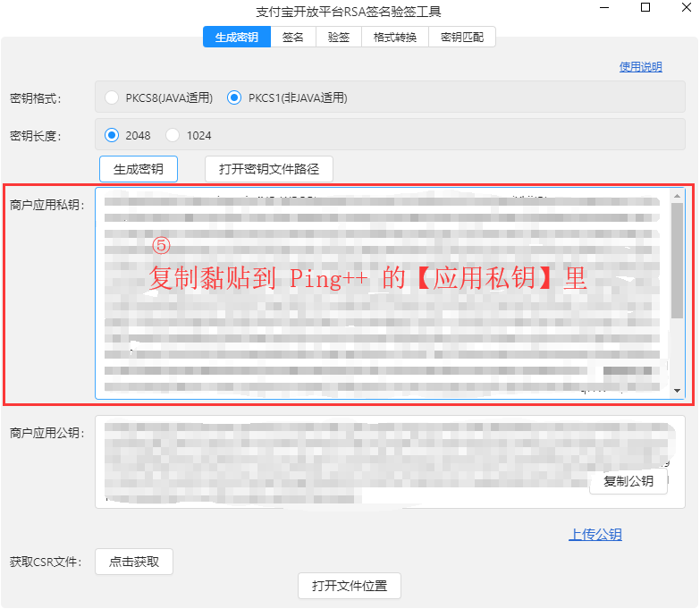
Task: Open the 上传公钥 link
Action: click(x=595, y=535)
